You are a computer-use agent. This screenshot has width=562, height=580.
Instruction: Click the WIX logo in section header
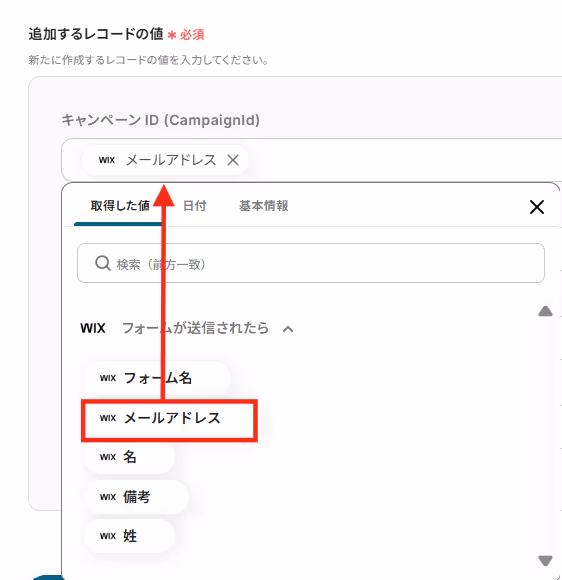(x=93, y=328)
